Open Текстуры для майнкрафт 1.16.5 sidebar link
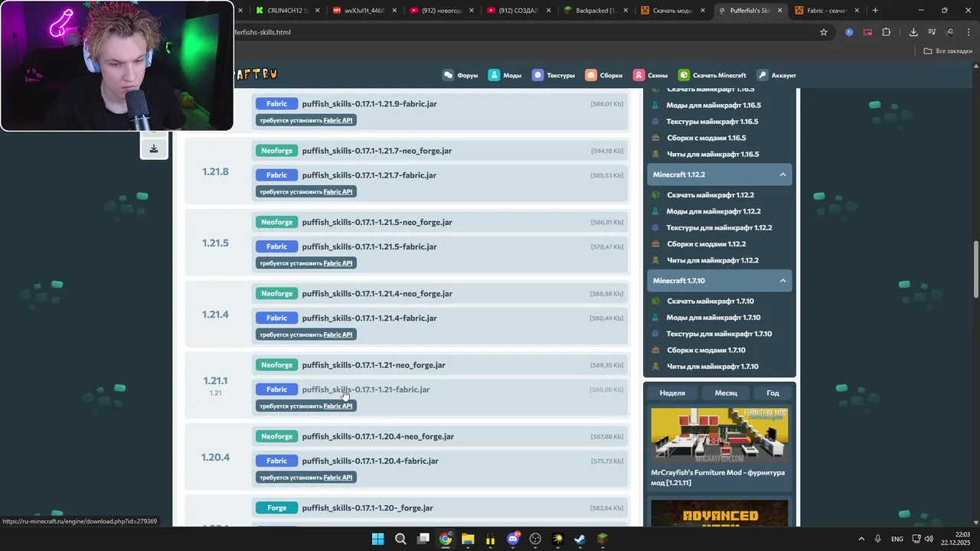 pos(712,122)
